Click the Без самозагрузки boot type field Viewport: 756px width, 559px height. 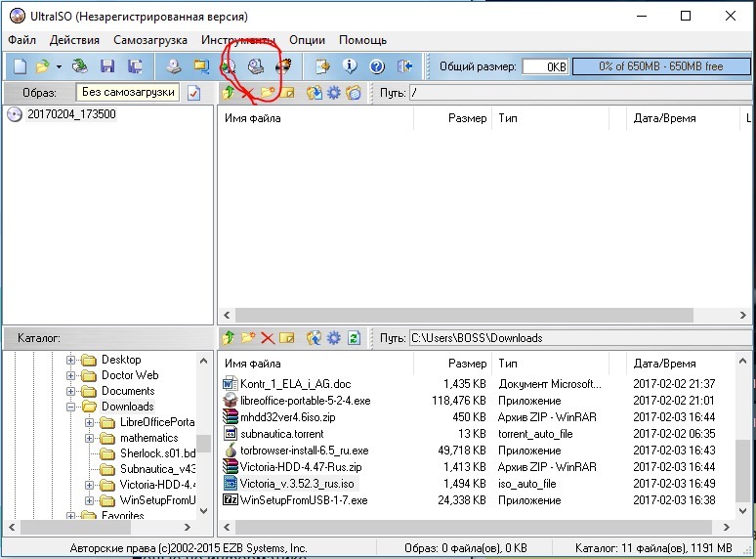click(x=128, y=92)
